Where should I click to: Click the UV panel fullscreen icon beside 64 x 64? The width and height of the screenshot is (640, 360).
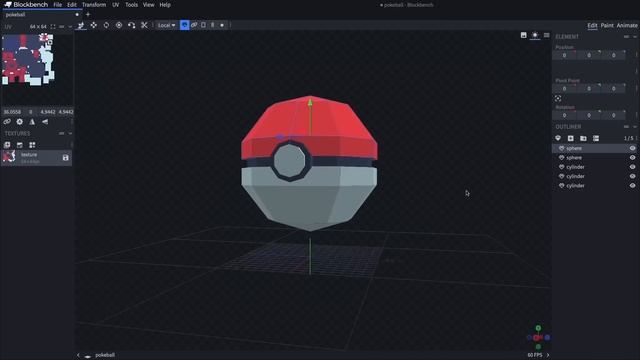(x=53, y=27)
